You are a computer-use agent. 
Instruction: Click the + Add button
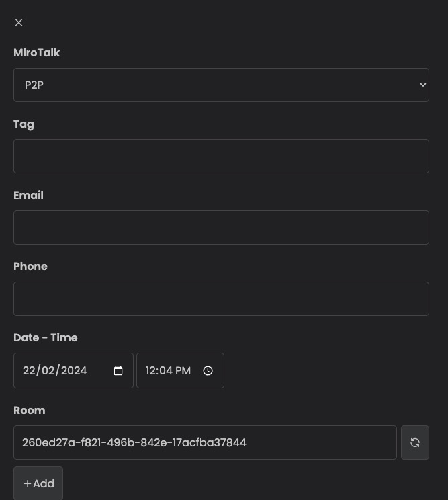tap(38, 483)
